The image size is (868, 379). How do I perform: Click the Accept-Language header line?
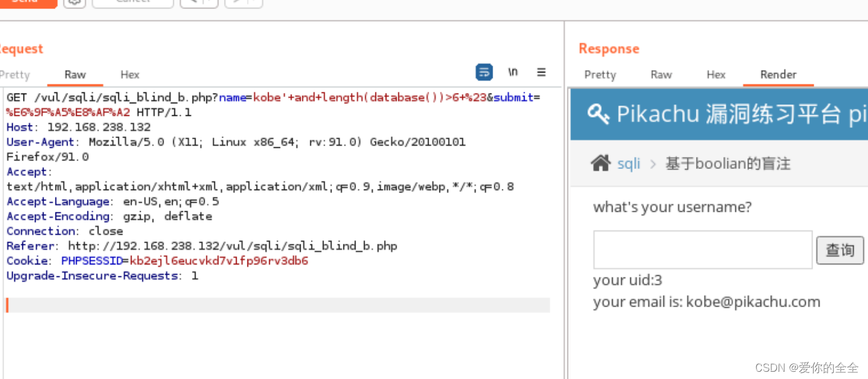[x=113, y=202]
